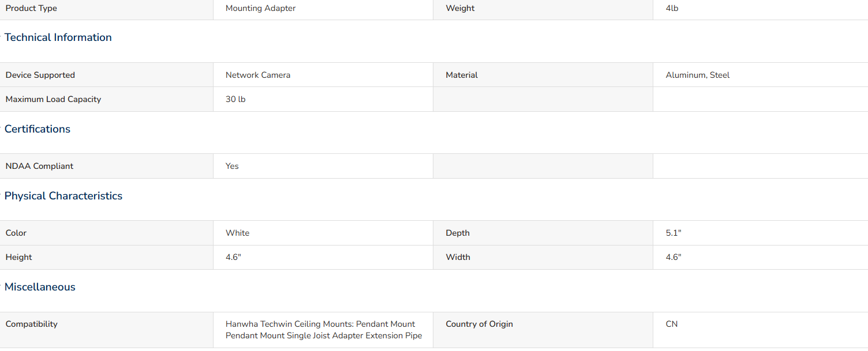Click the CN country value
Screen dimensions: 868x351
pos(672,324)
